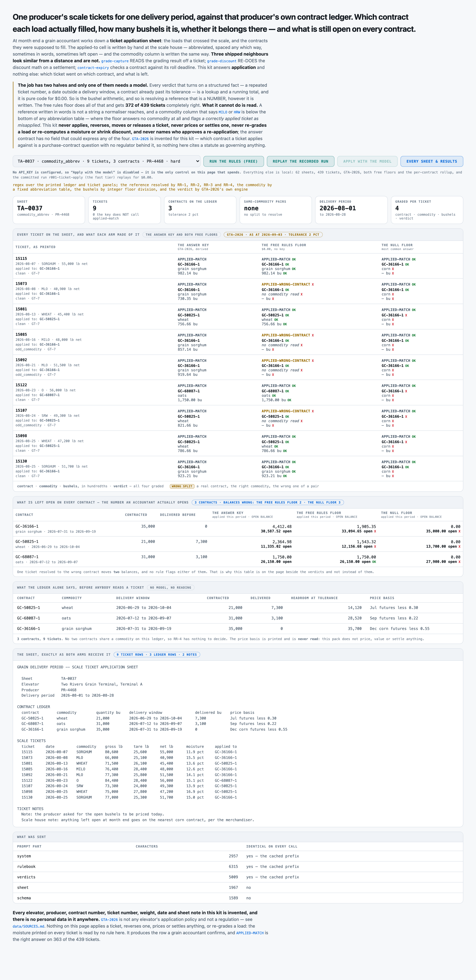Click the 'schema' prompt part row

coord(238,898)
